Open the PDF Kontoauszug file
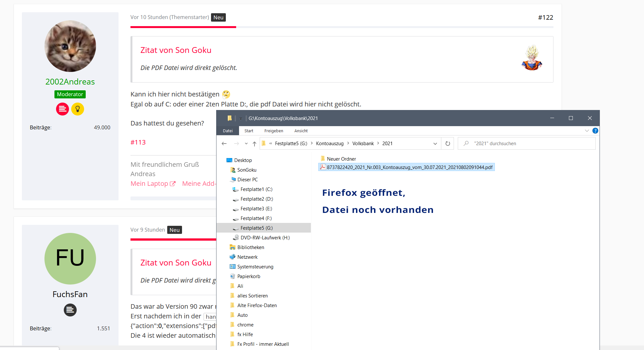644x350 pixels. click(x=409, y=167)
